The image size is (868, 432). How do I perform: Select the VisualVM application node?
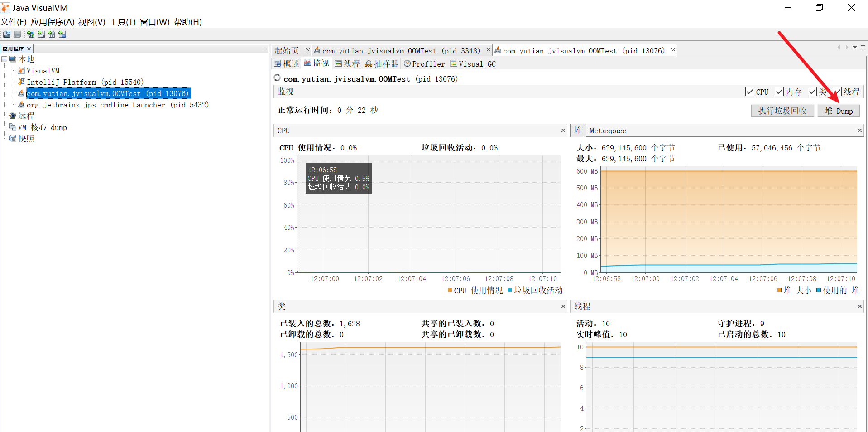(x=43, y=71)
